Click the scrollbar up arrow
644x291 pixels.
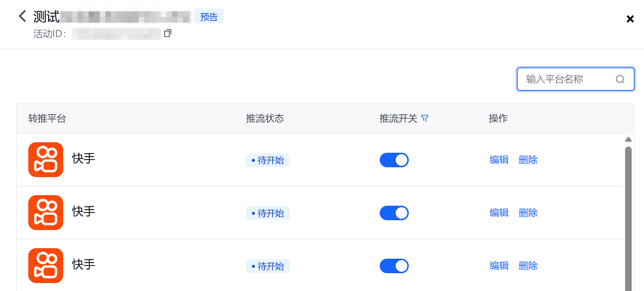tap(628, 140)
